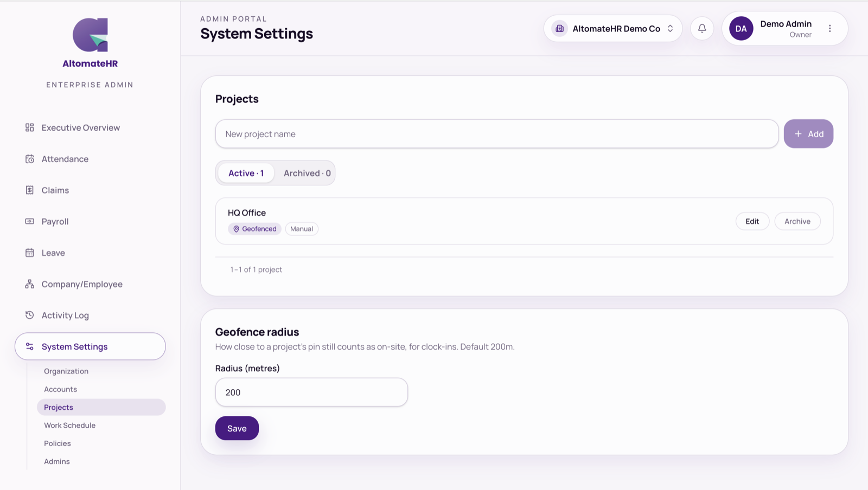Switch to the Archived projects tab
868x490 pixels.
[x=307, y=173]
